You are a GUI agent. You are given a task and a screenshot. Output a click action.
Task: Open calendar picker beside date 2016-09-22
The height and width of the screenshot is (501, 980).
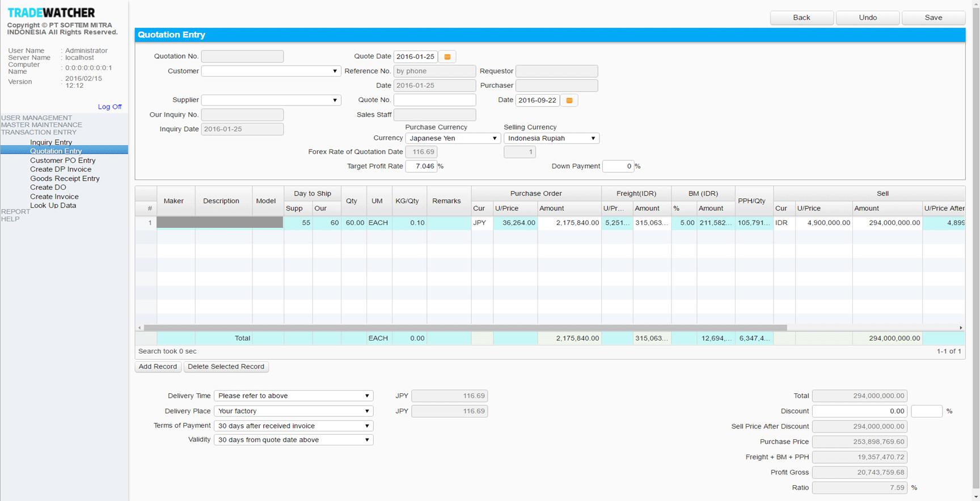click(x=569, y=100)
